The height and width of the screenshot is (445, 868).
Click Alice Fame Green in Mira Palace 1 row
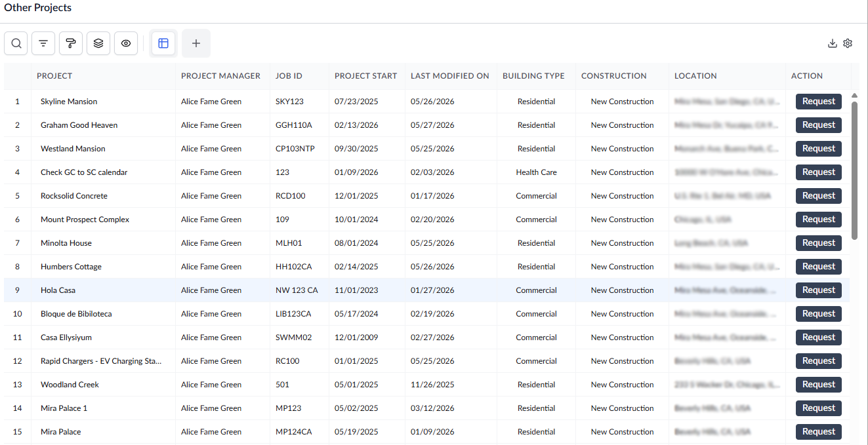211,408
